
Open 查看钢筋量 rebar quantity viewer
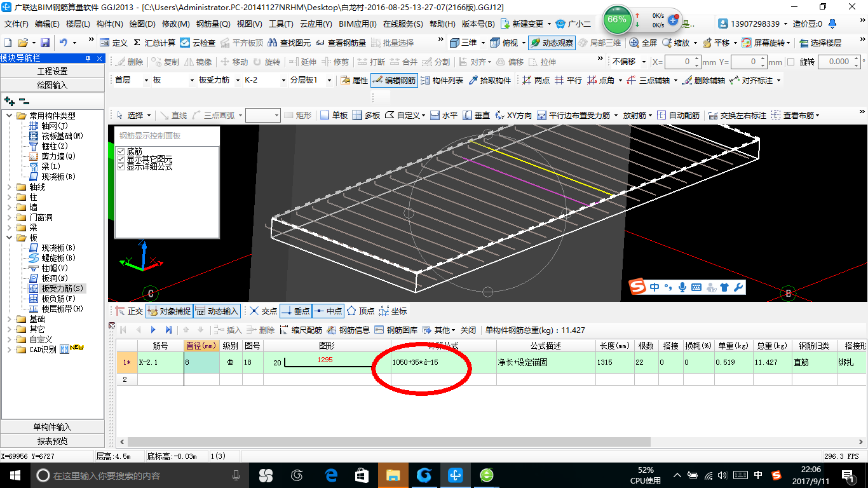click(x=341, y=43)
